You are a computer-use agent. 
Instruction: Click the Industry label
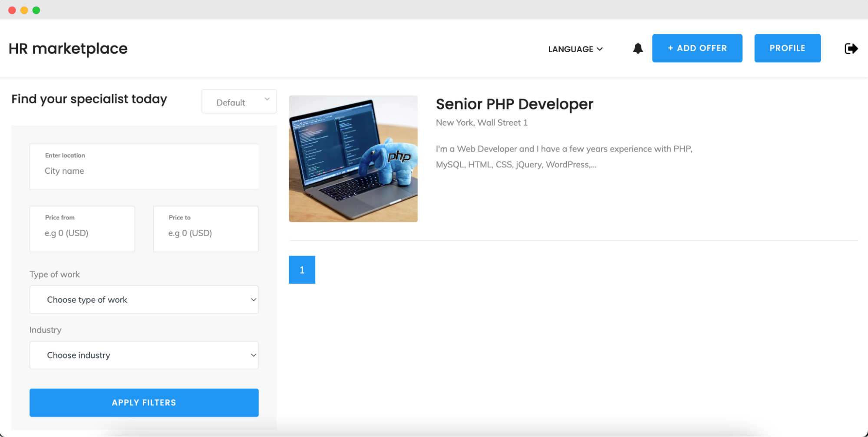tap(46, 330)
